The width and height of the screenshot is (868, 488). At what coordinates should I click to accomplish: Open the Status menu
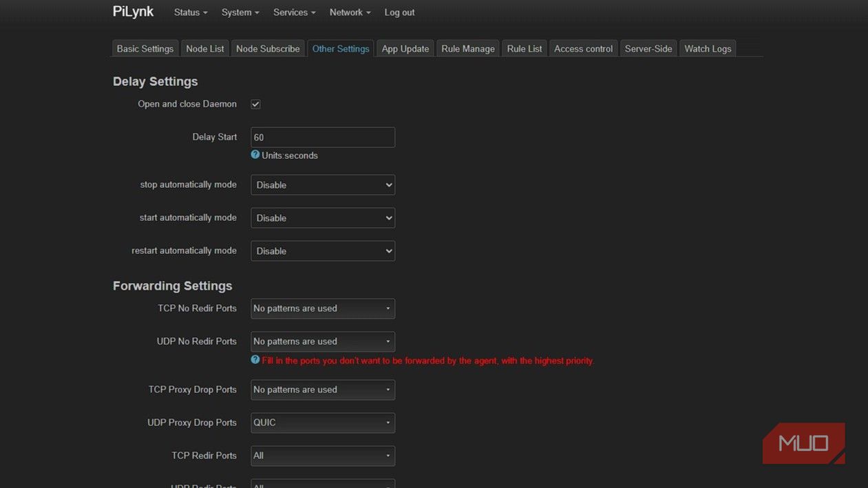click(x=191, y=12)
